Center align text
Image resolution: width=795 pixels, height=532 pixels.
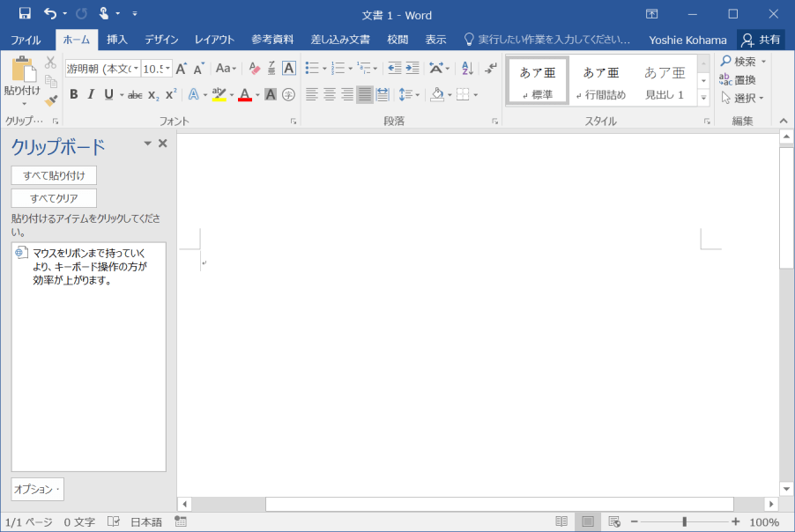(x=330, y=94)
